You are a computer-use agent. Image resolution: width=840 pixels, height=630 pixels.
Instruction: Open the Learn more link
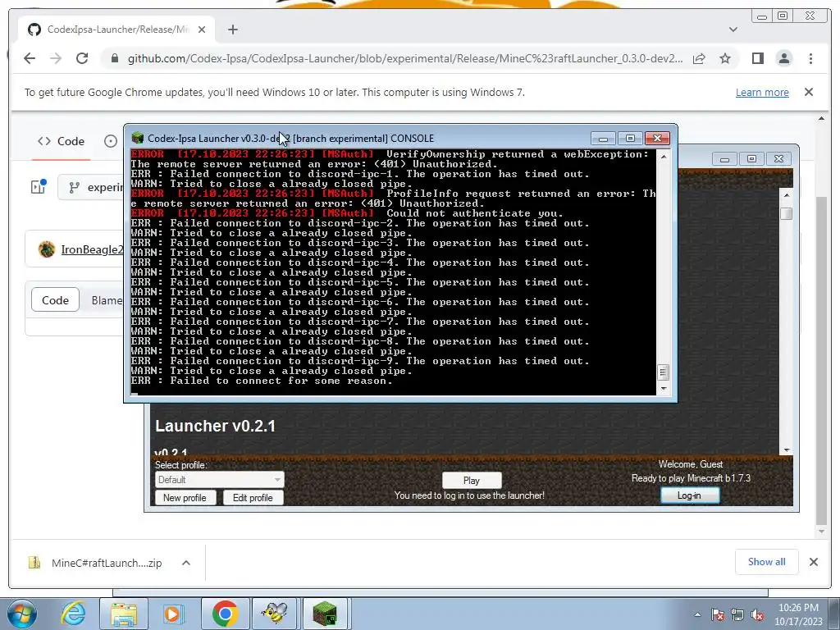coord(762,92)
